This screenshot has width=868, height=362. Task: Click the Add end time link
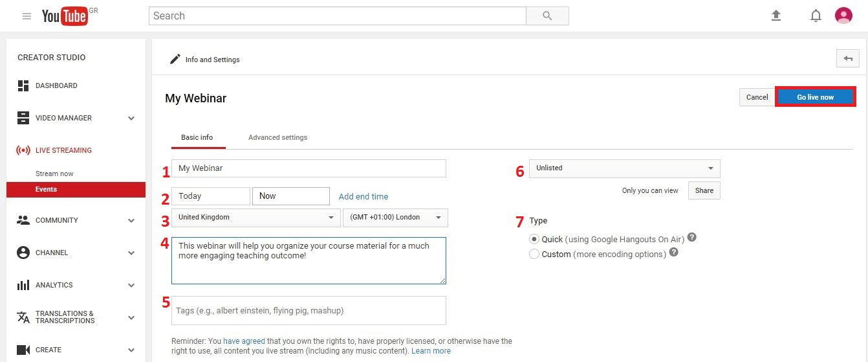[x=363, y=196]
